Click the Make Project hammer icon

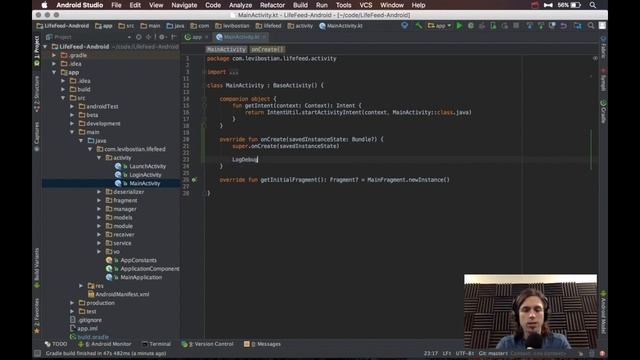[418, 26]
